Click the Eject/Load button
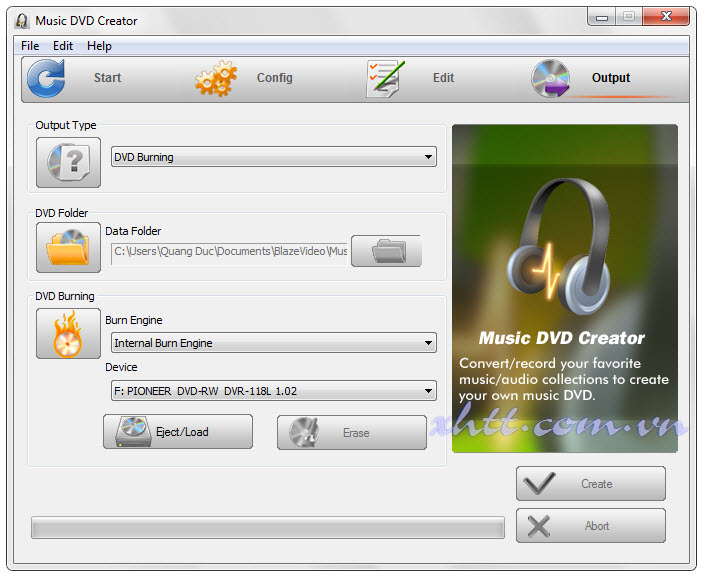The image size is (702, 578). tap(178, 432)
